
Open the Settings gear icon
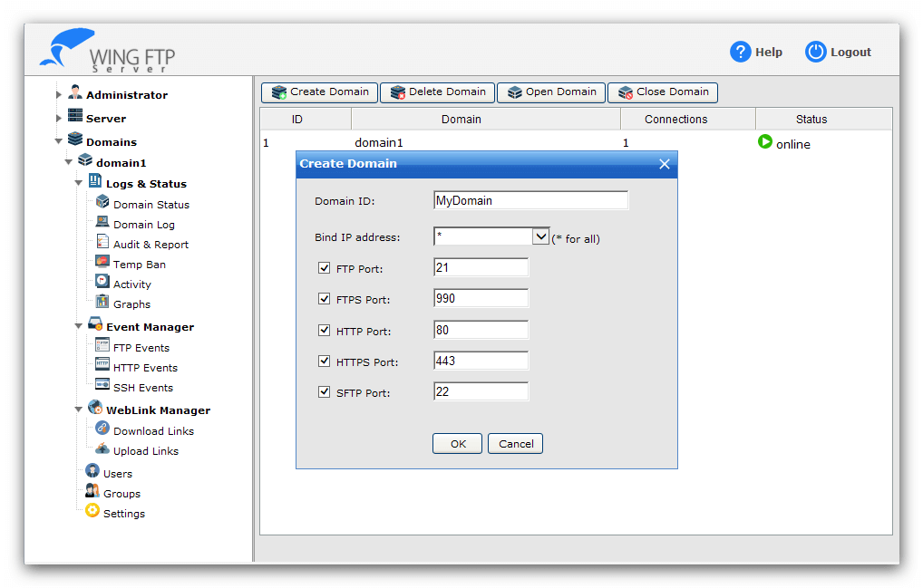point(92,511)
